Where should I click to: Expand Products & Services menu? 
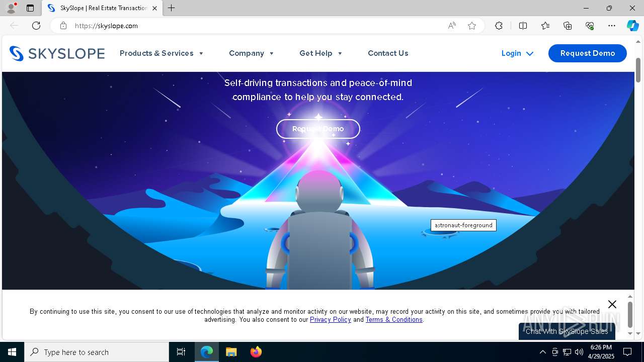162,53
